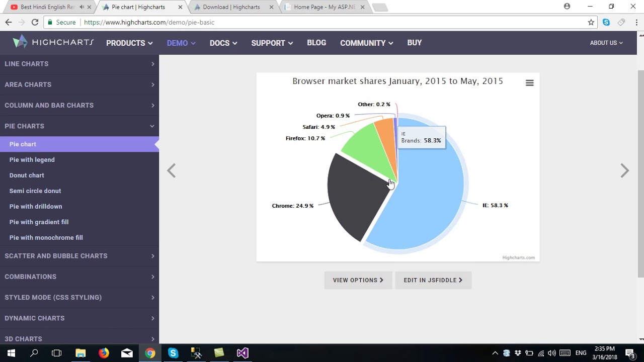Open the chart context menu hamburger icon
Screen dimensions: 644x362
pos(529,83)
